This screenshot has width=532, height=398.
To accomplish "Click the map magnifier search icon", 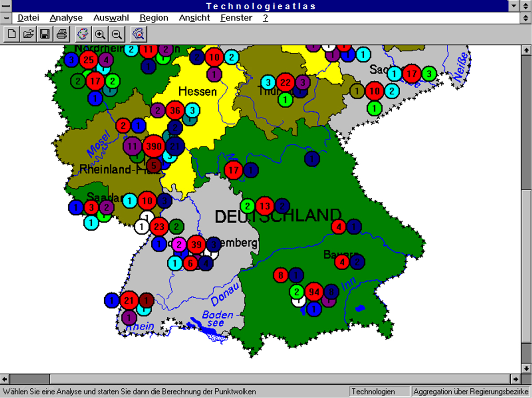I will point(139,34).
